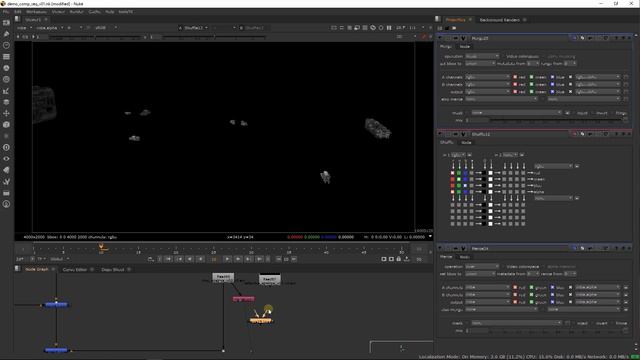Toggle blue checkbox in upper Merge B channels
The image size is (640, 360).
pyautogui.click(x=552, y=84)
